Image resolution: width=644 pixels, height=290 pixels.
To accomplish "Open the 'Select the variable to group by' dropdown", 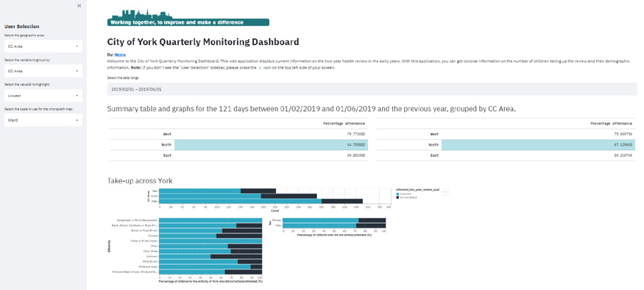I will pyautogui.click(x=43, y=71).
